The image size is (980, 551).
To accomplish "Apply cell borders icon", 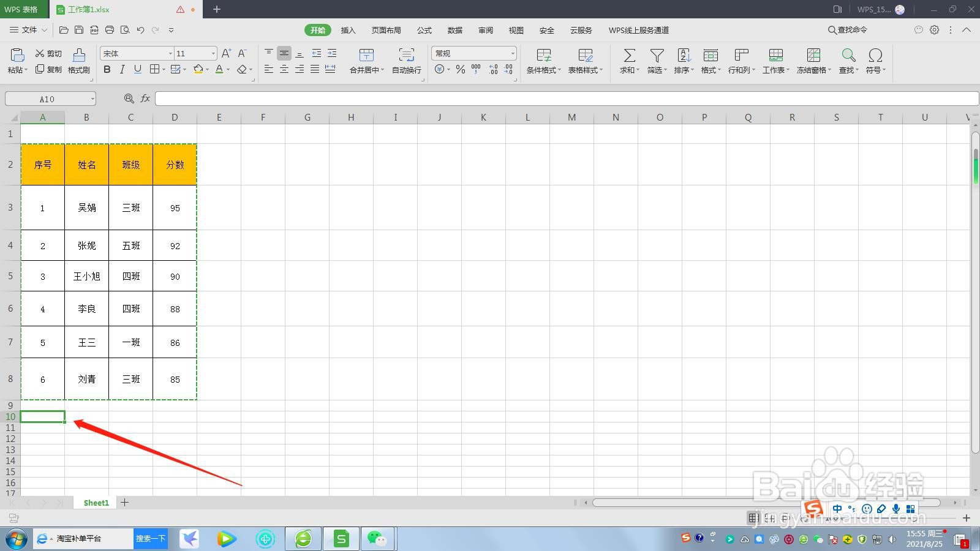I will [155, 70].
